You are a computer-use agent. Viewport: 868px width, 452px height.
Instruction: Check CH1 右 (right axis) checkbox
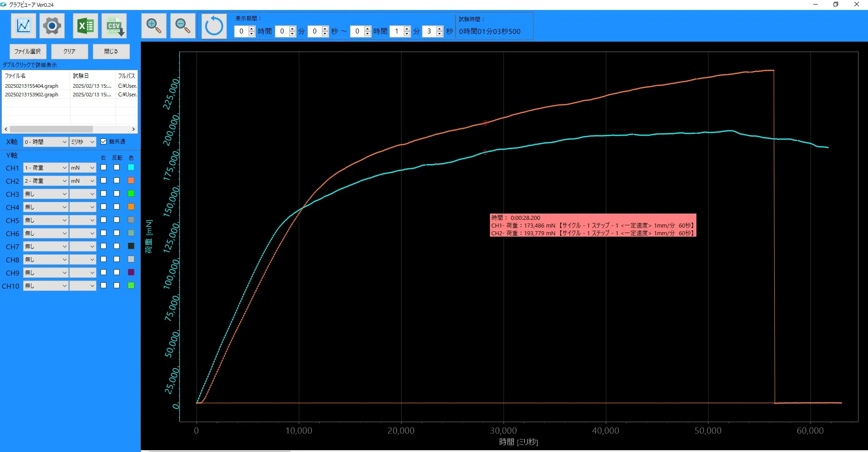tap(104, 167)
